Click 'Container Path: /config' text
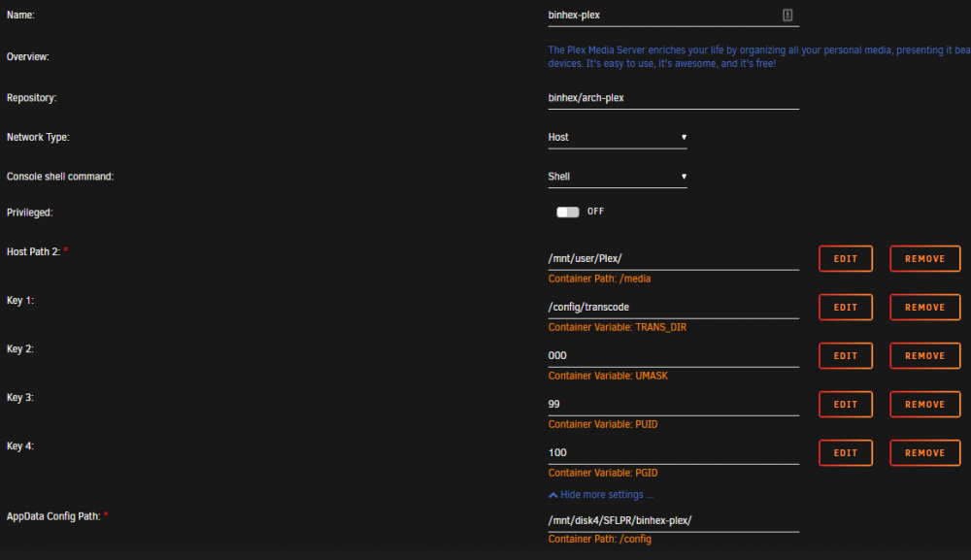 coord(599,540)
